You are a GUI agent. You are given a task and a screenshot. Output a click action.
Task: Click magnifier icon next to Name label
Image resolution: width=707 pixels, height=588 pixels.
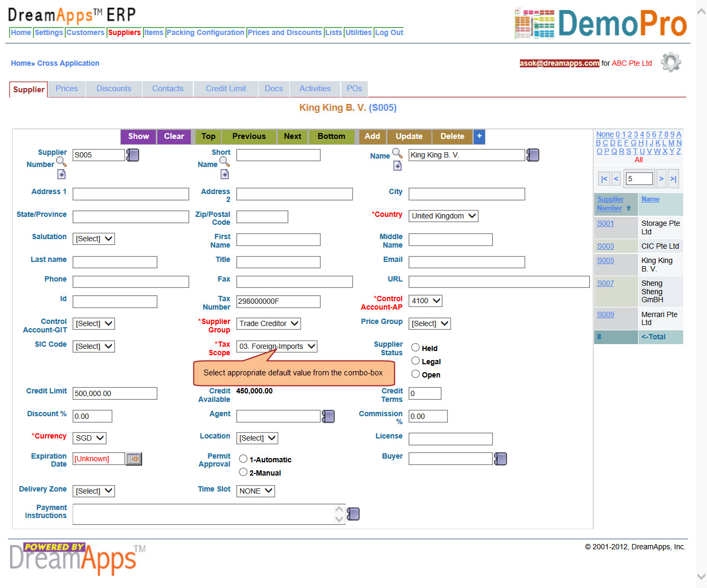point(397,153)
